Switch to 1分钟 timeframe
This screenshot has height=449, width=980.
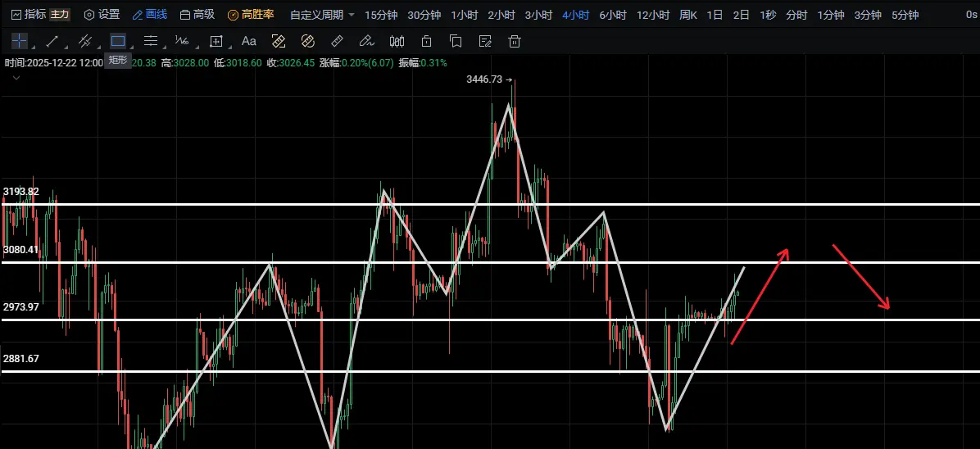pyautogui.click(x=831, y=15)
